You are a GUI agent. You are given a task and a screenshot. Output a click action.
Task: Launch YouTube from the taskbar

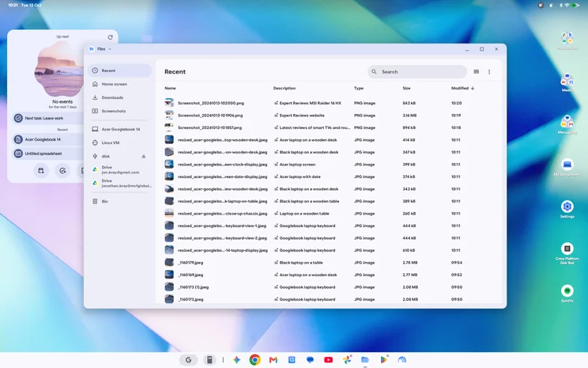(328, 360)
